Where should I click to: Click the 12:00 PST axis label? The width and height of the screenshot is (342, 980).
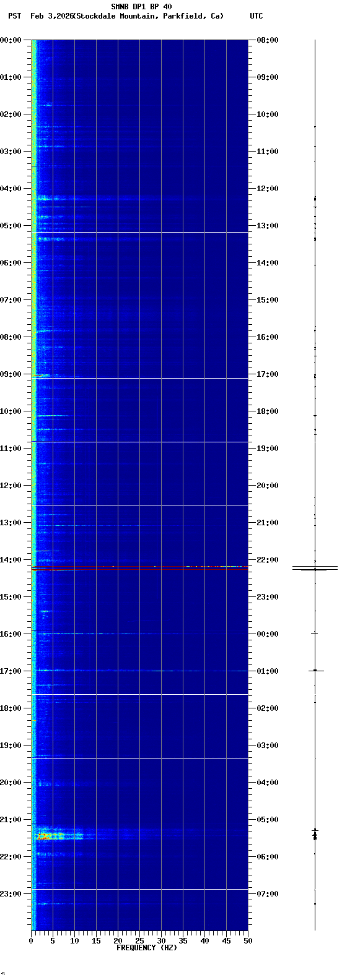pyautogui.click(x=11, y=486)
